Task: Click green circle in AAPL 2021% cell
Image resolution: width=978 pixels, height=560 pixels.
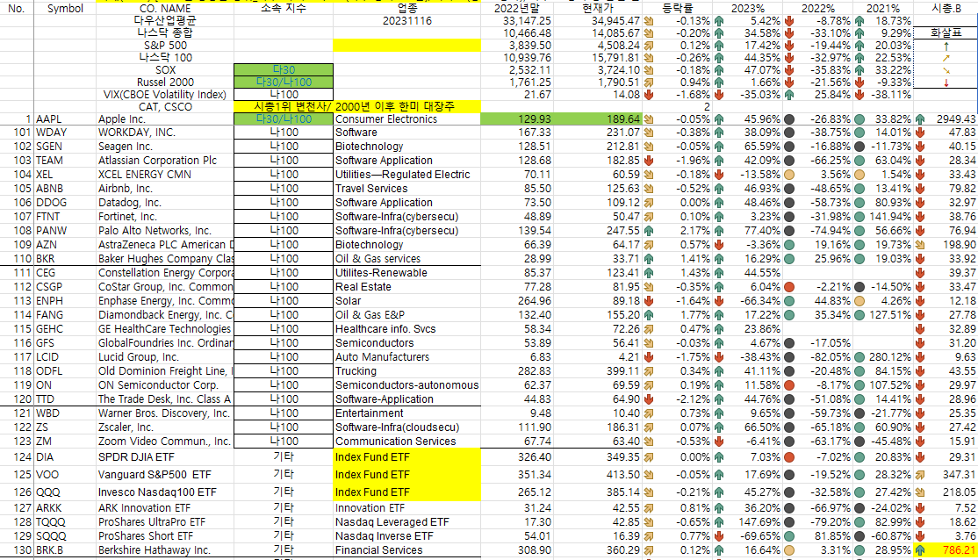Action: coord(859,119)
